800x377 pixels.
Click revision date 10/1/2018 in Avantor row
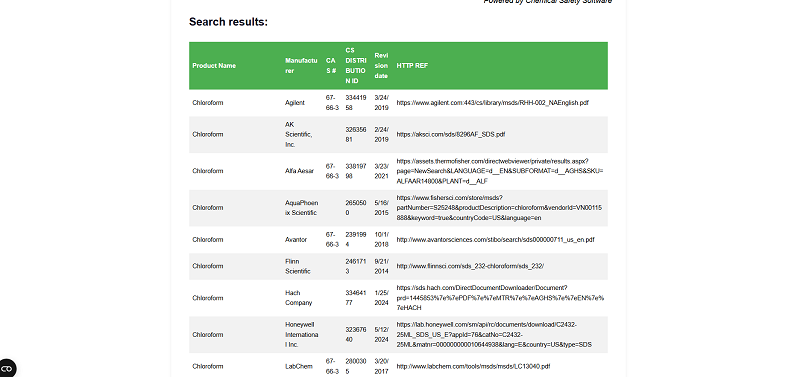click(x=381, y=240)
